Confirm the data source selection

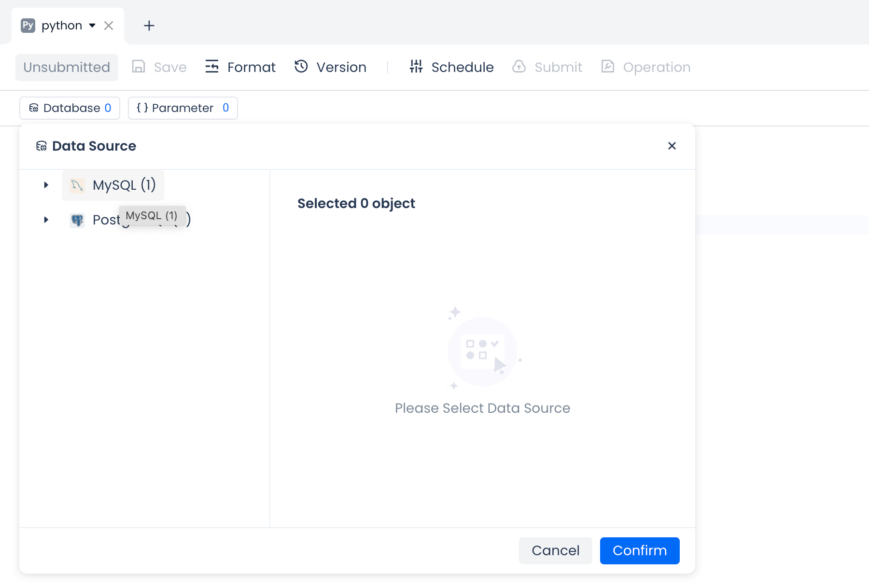coord(639,550)
